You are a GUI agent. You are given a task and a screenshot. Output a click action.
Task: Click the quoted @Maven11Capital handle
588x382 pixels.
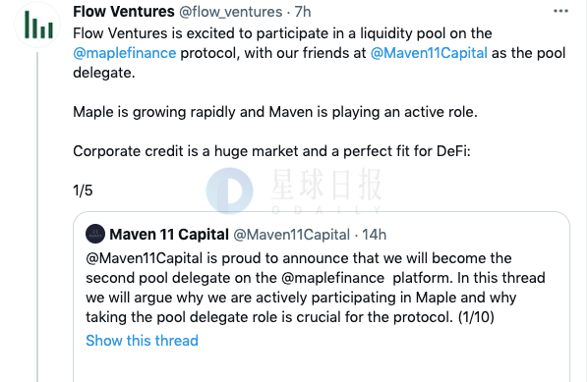[x=291, y=235]
